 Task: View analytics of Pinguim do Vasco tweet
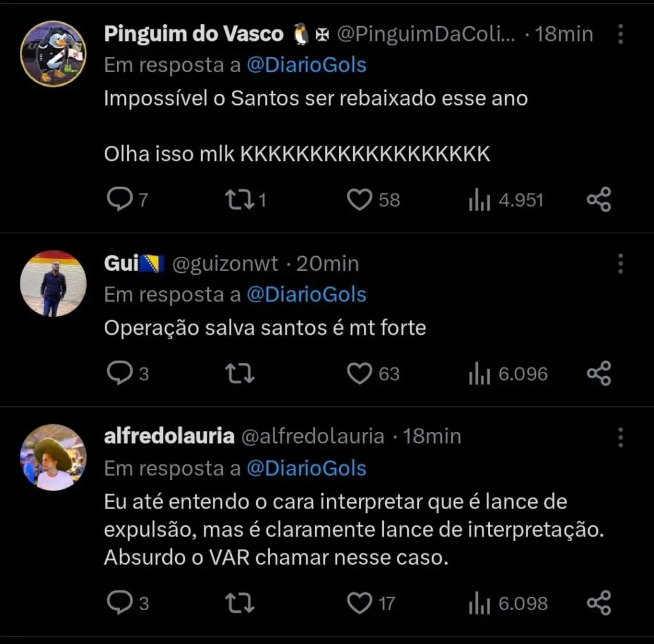479,201
